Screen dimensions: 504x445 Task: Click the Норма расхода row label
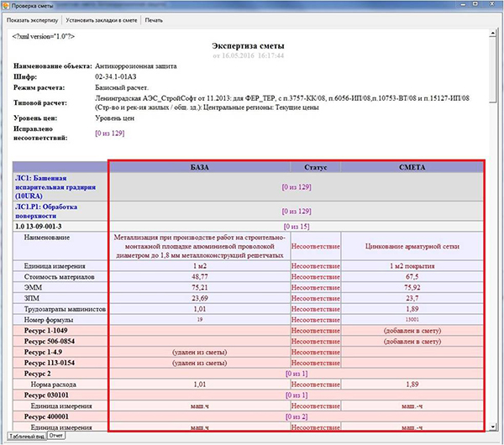(x=54, y=385)
